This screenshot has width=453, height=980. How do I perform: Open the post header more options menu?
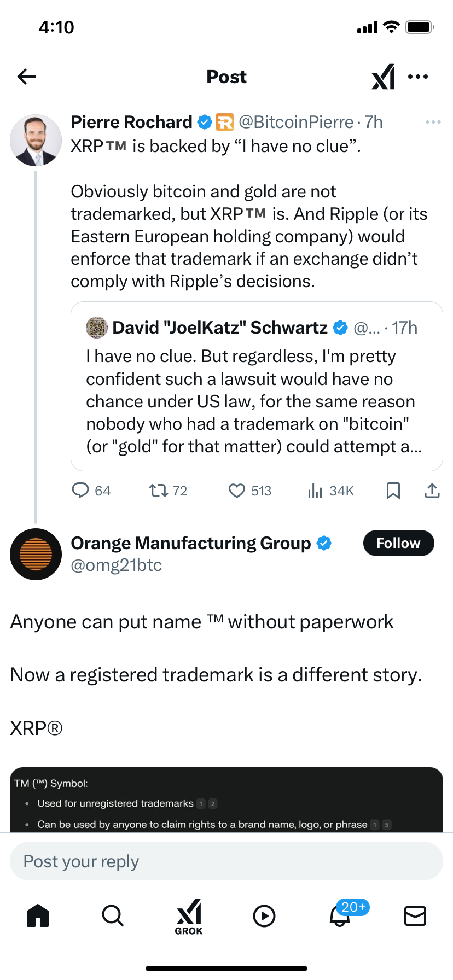[418, 77]
